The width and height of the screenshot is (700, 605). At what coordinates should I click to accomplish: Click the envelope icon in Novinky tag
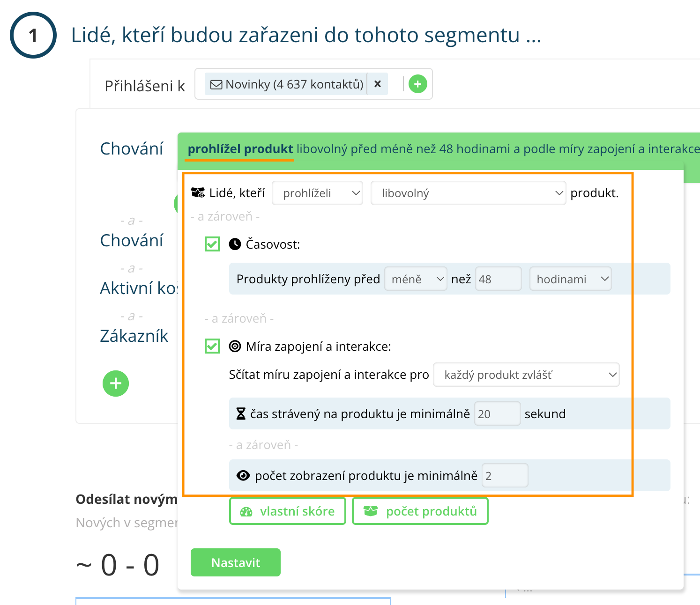(x=216, y=85)
